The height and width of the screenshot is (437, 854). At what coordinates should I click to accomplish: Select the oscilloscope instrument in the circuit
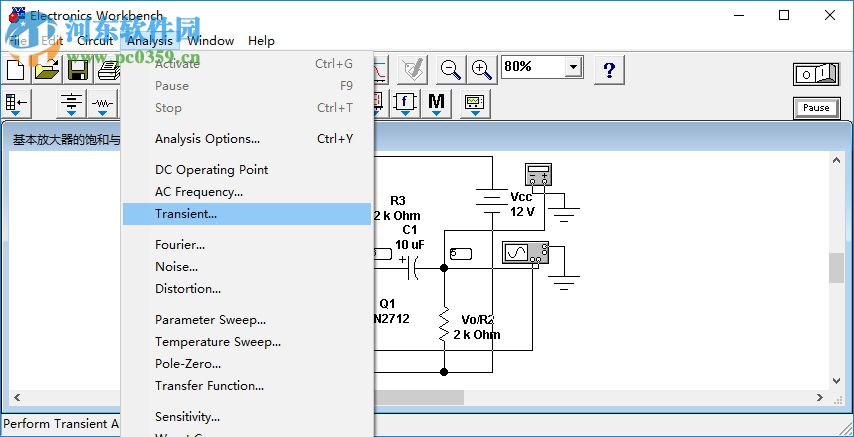(525, 253)
